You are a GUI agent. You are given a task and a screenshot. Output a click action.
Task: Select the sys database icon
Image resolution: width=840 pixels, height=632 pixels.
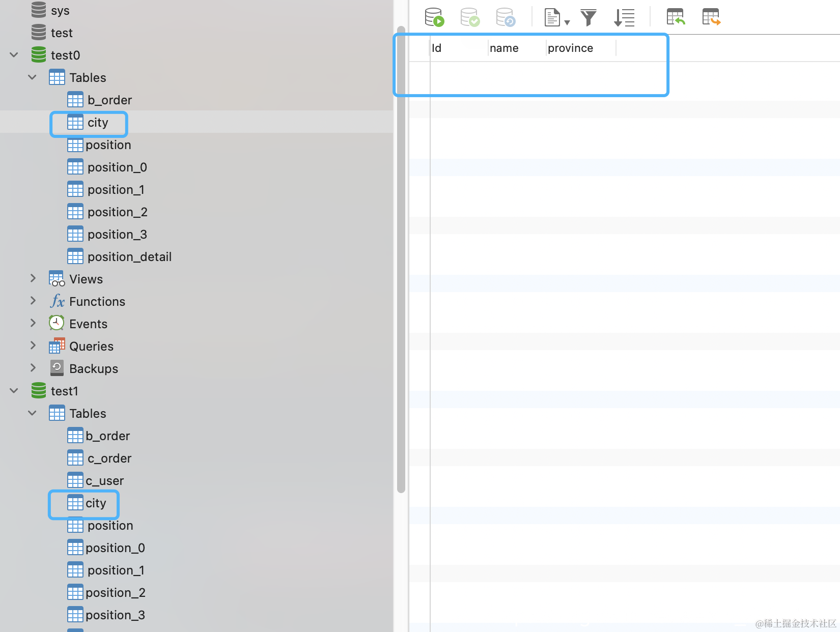click(x=39, y=10)
